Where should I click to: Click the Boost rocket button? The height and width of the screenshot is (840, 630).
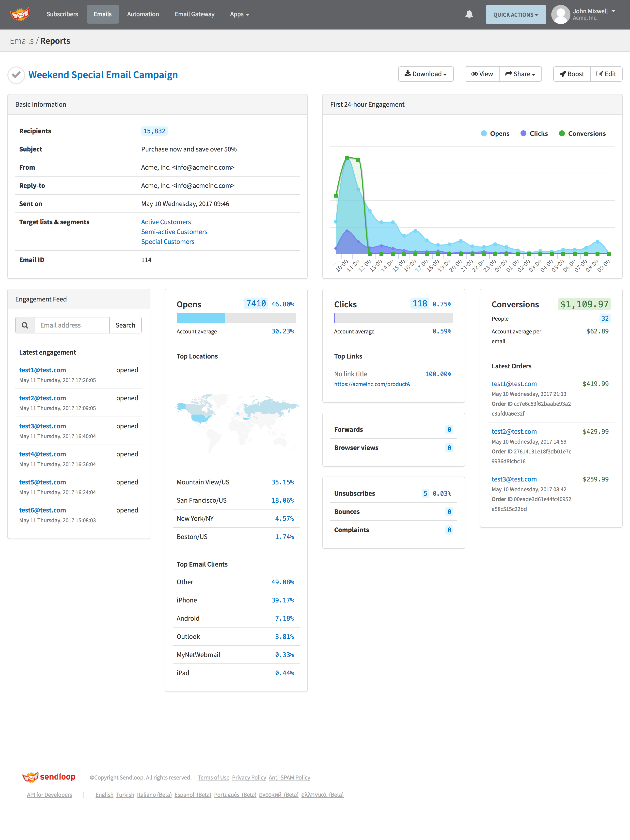pyautogui.click(x=571, y=74)
